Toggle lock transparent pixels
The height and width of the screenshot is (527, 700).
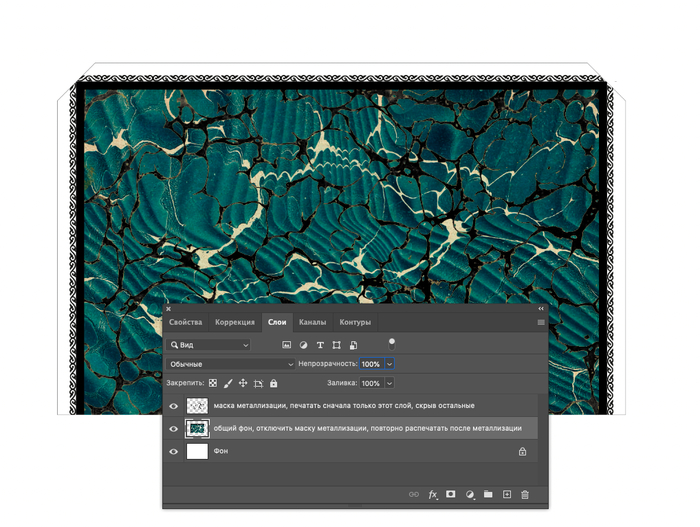212,383
